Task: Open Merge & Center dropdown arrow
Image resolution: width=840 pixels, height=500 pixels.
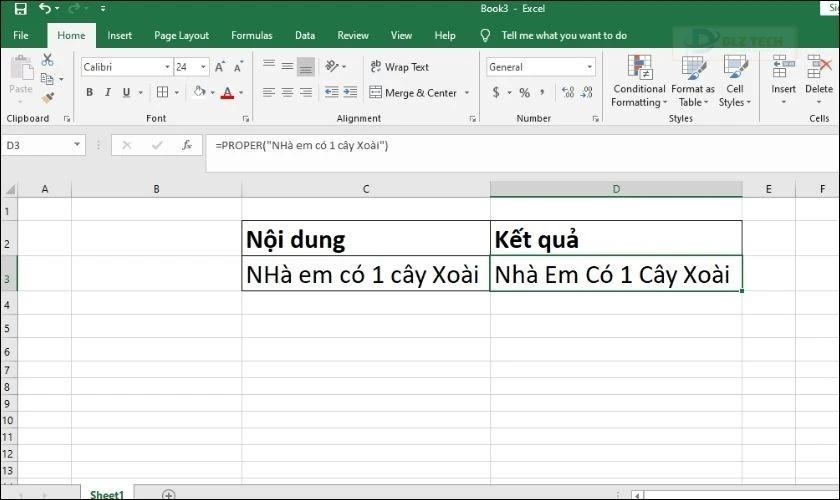Action: 467,93
